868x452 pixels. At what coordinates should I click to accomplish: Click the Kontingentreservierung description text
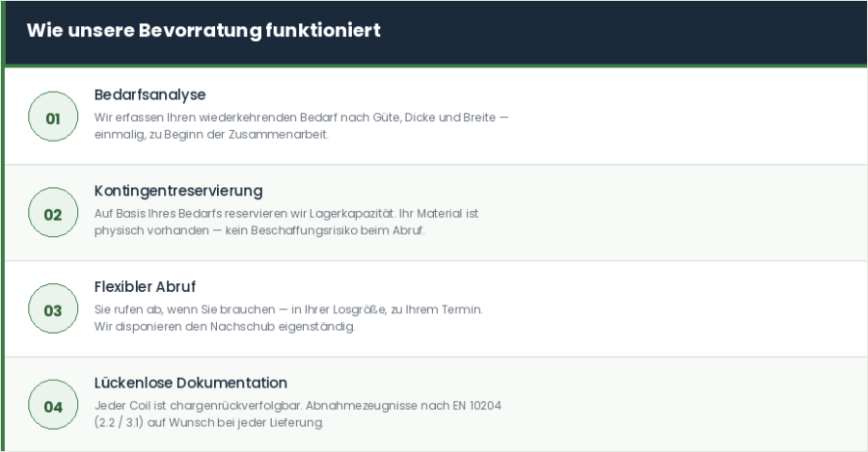pos(286,223)
